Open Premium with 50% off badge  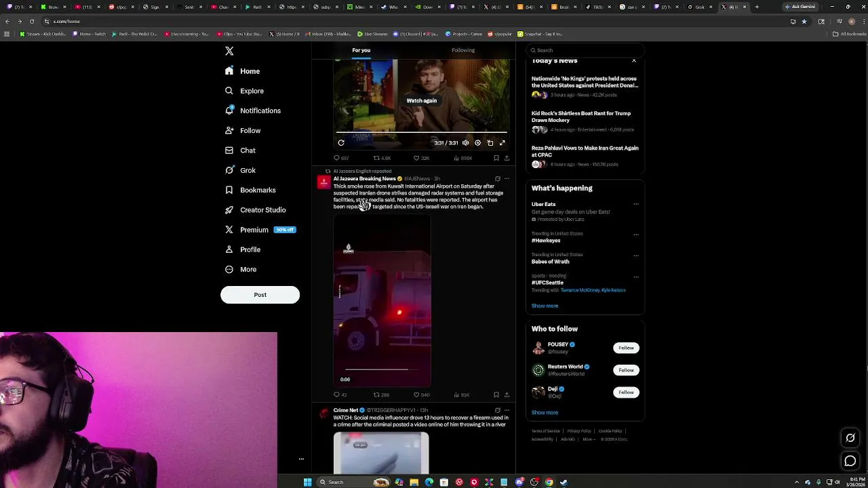pos(260,230)
